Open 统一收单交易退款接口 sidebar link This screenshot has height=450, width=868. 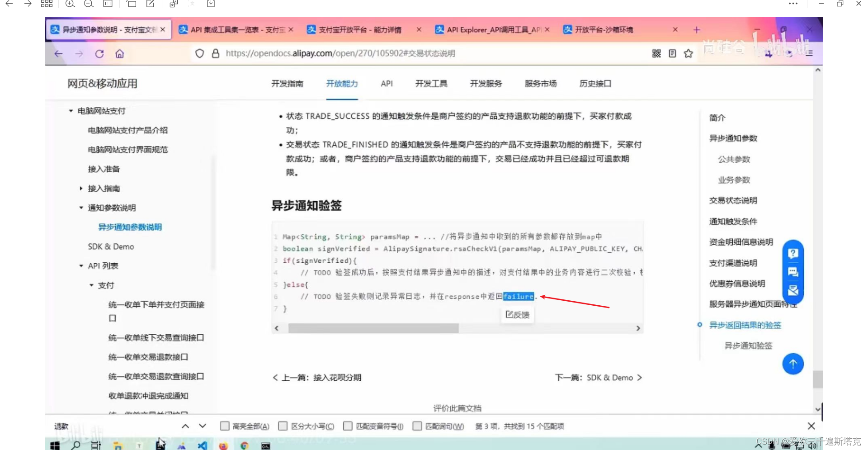148,357
